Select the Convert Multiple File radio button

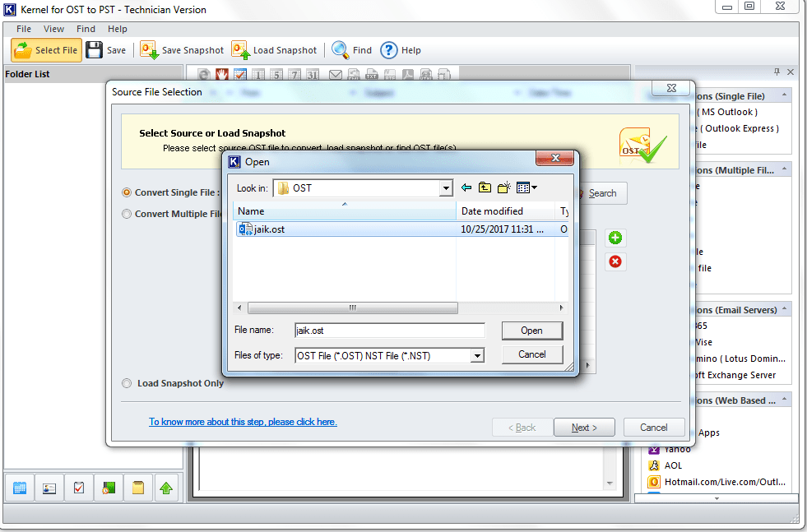point(127,214)
